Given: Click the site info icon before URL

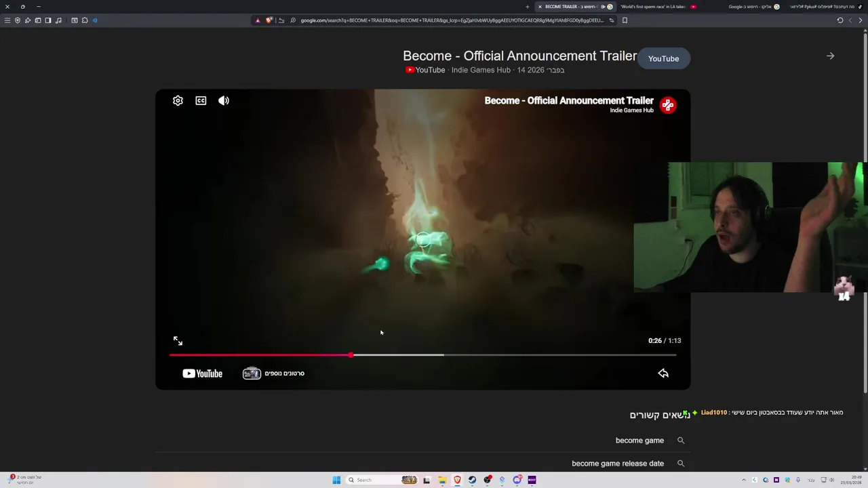Looking at the screenshot, I should 293,20.
